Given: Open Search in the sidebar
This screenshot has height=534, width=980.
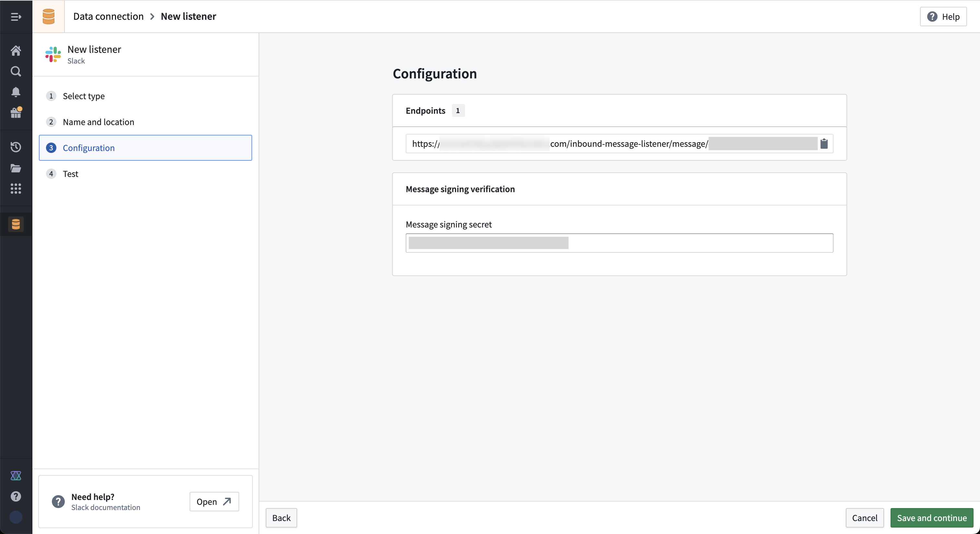Looking at the screenshot, I should 16,72.
